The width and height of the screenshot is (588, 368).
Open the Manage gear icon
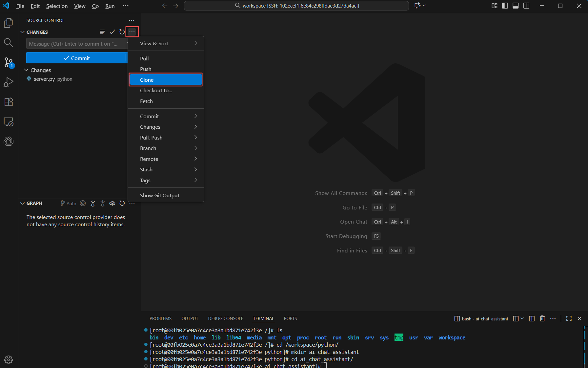tap(9, 359)
